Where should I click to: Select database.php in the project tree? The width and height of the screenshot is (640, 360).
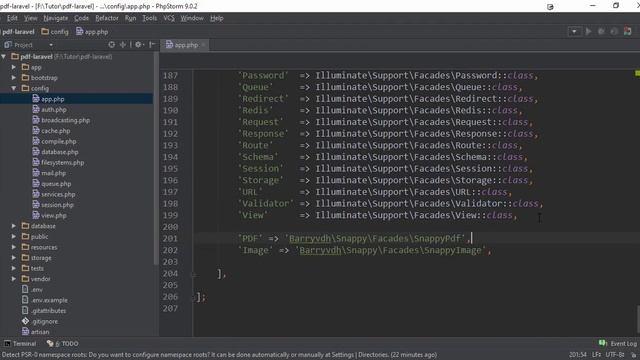click(60, 152)
